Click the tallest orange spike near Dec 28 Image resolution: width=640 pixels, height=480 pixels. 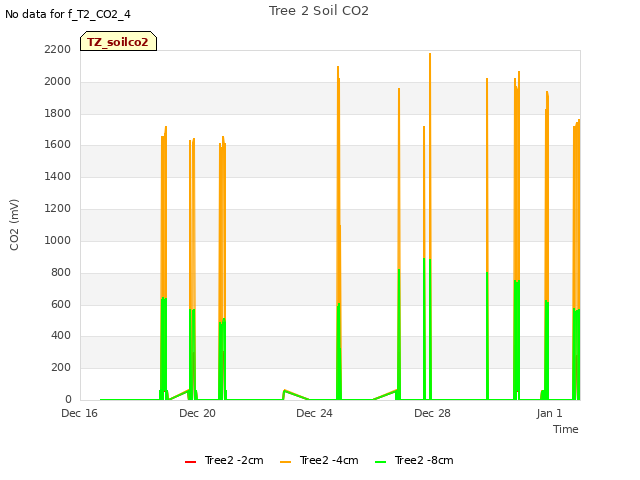tap(430, 155)
